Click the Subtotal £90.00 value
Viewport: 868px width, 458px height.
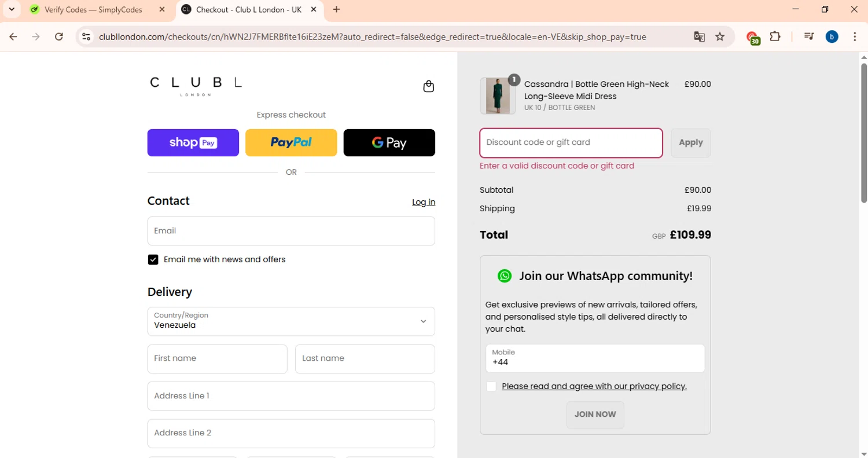(697, 190)
